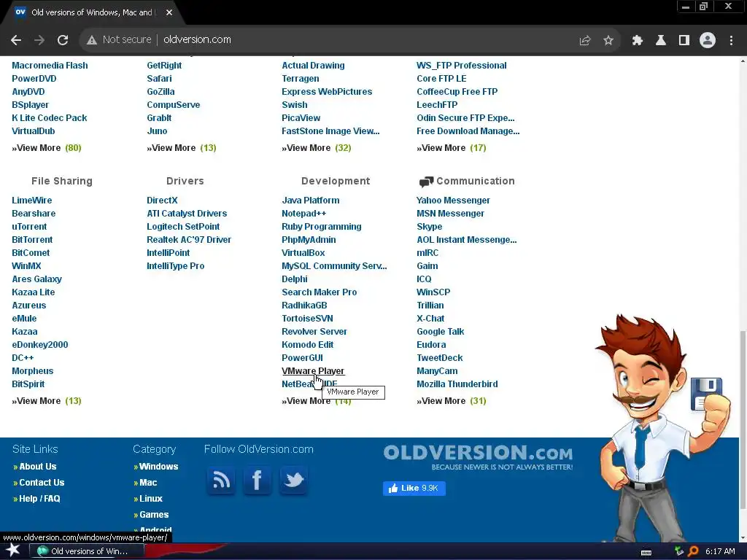
Task: Open the About Us site link
Action: pos(38,467)
